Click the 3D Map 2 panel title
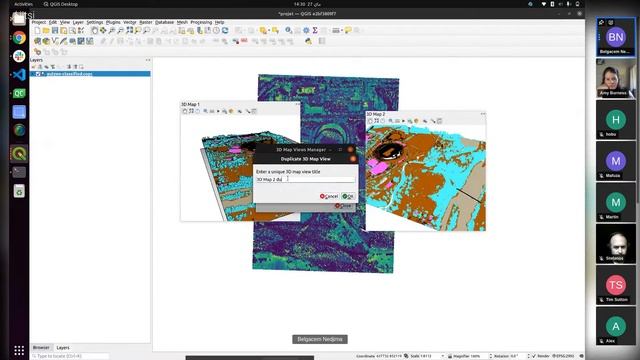Screen dimensions: 640x360 pos(376,114)
